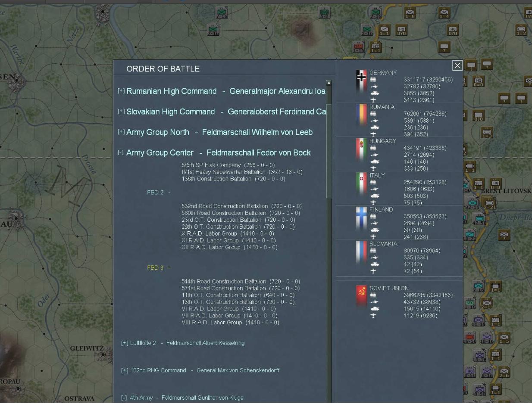
Task: Select the purple 10-16 infantry counter
Action: (x=487, y=338)
